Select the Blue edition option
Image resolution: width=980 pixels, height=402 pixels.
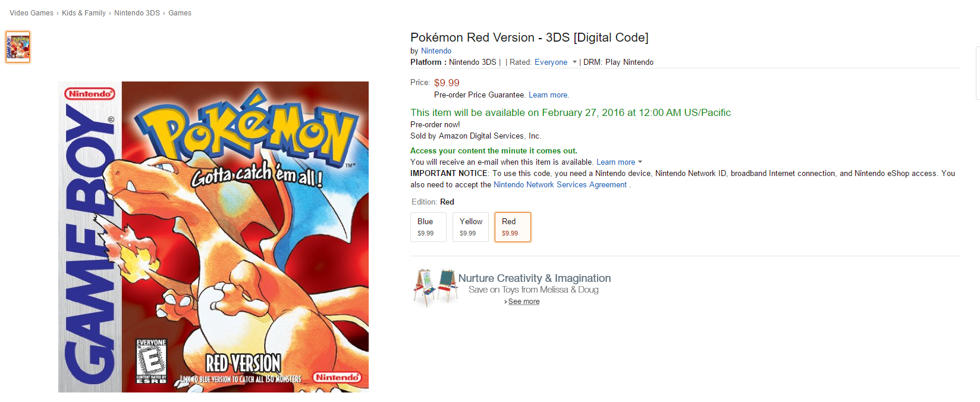click(428, 227)
